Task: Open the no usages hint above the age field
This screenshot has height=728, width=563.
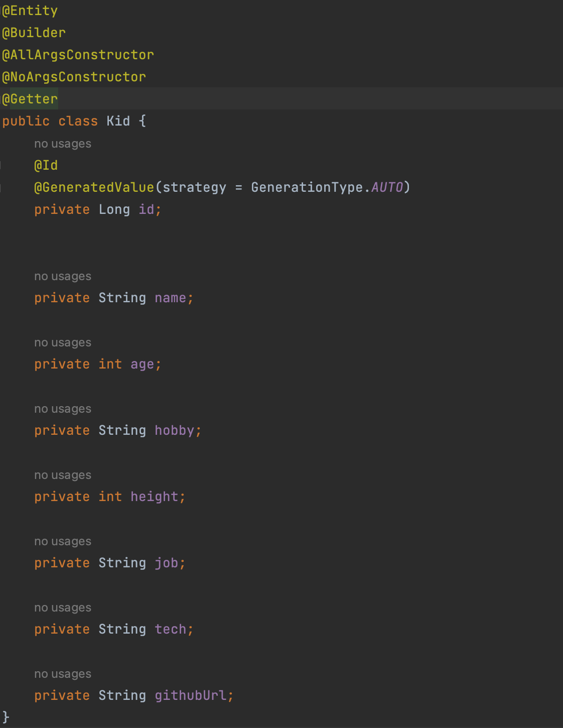Action: (63, 342)
